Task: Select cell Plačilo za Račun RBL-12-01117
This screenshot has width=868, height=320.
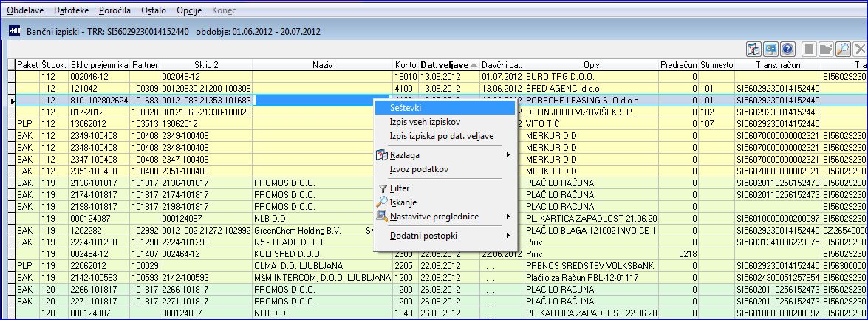Action: coord(591,277)
